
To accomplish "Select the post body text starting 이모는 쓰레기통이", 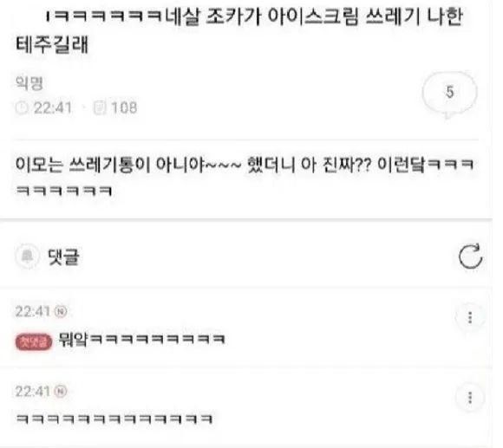I will pos(245,177).
